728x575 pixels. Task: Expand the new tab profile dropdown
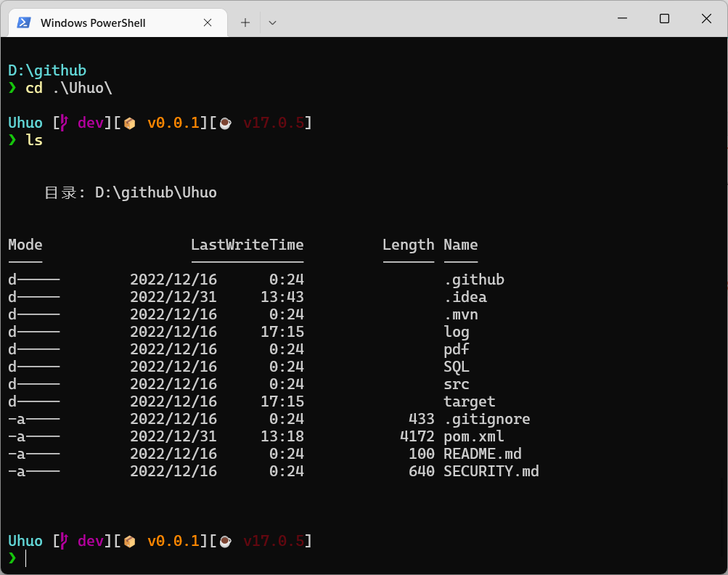coord(272,23)
